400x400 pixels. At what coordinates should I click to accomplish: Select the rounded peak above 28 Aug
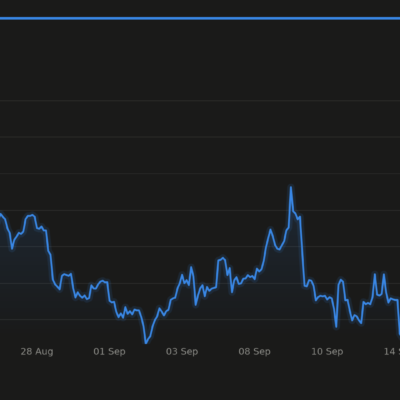(31, 216)
